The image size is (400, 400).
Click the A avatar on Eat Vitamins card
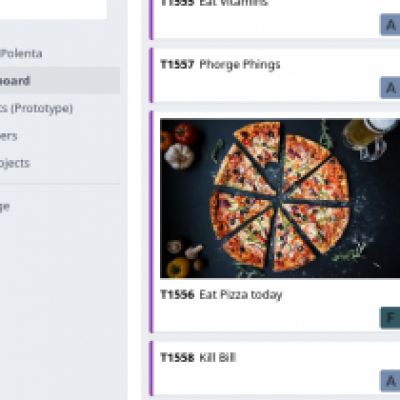390,25
